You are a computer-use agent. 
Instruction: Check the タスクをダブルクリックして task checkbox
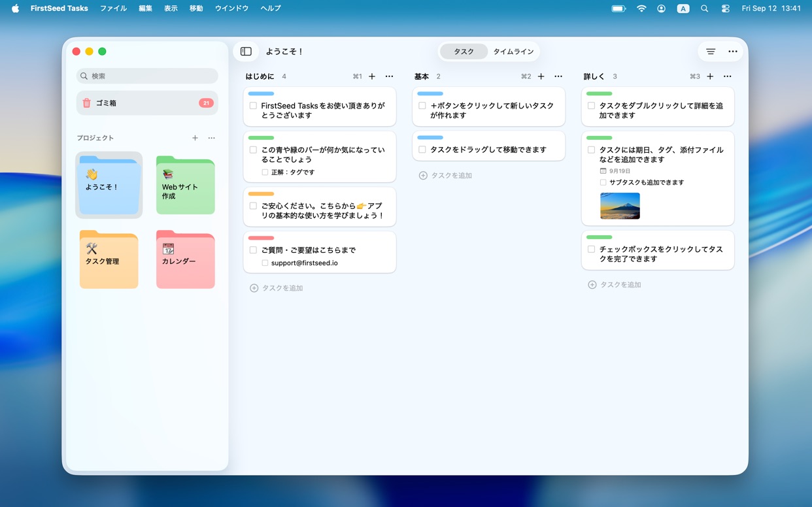click(x=591, y=106)
